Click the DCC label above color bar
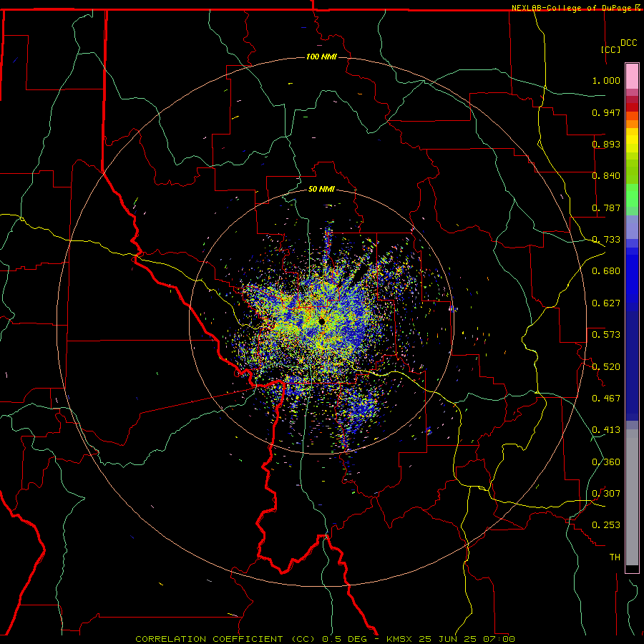The width and height of the screenshot is (644, 644). tap(629, 43)
